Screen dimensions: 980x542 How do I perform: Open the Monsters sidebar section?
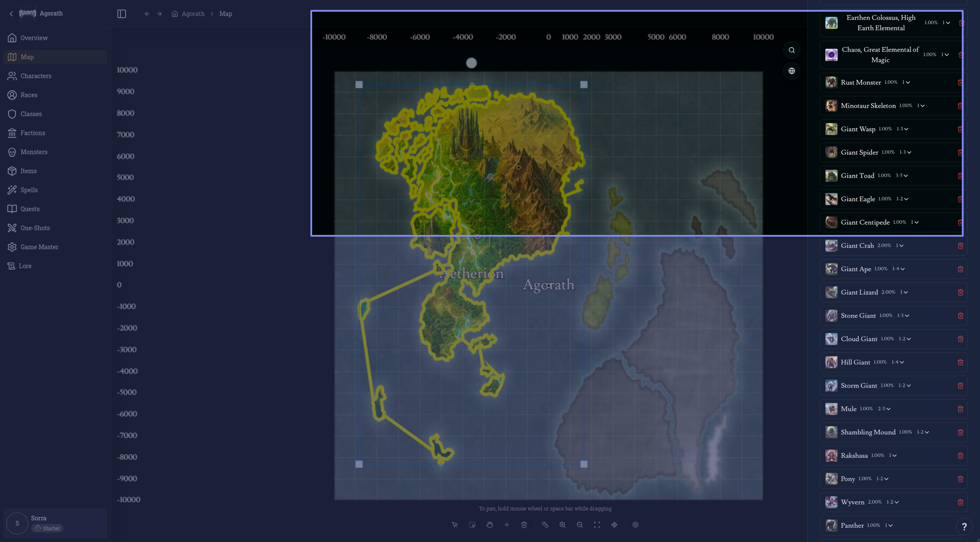coord(34,152)
